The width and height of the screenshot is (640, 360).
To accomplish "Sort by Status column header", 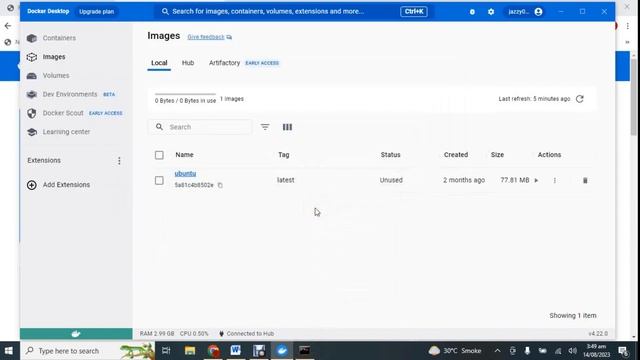I will (391, 155).
